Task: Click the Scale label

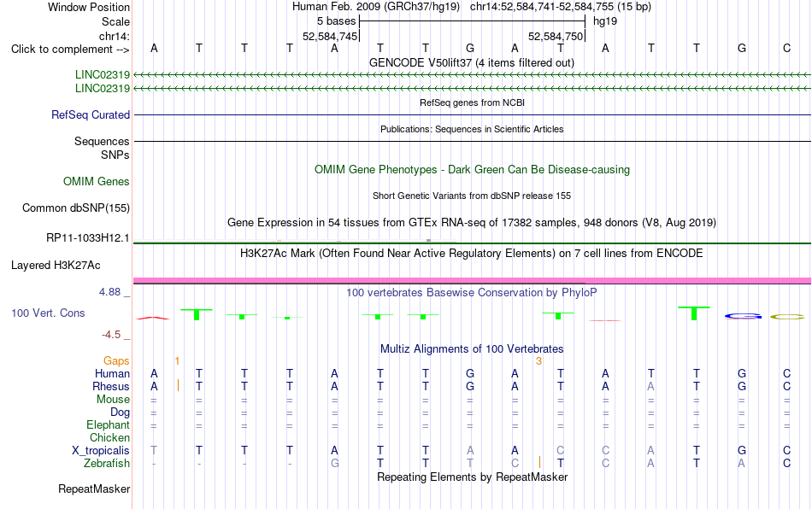Action: tap(116, 21)
